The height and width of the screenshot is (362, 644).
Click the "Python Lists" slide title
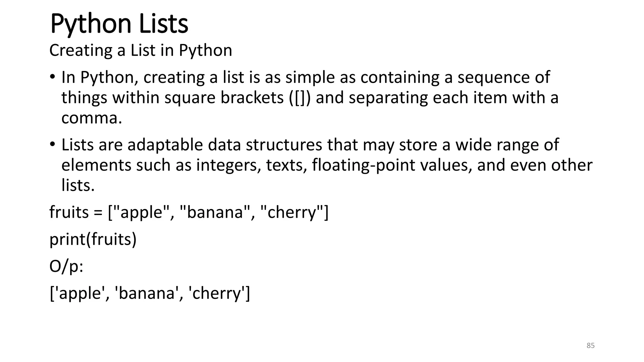click(119, 24)
